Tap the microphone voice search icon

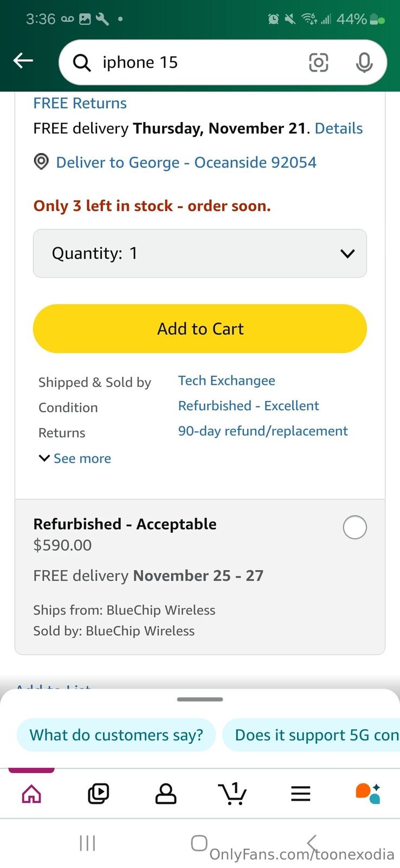(364, 63)
